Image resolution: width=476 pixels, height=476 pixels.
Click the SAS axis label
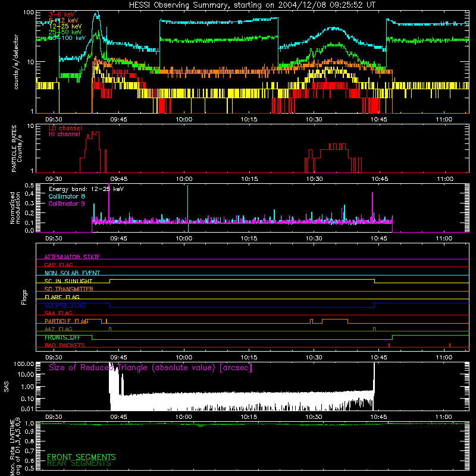coord(7,387)
